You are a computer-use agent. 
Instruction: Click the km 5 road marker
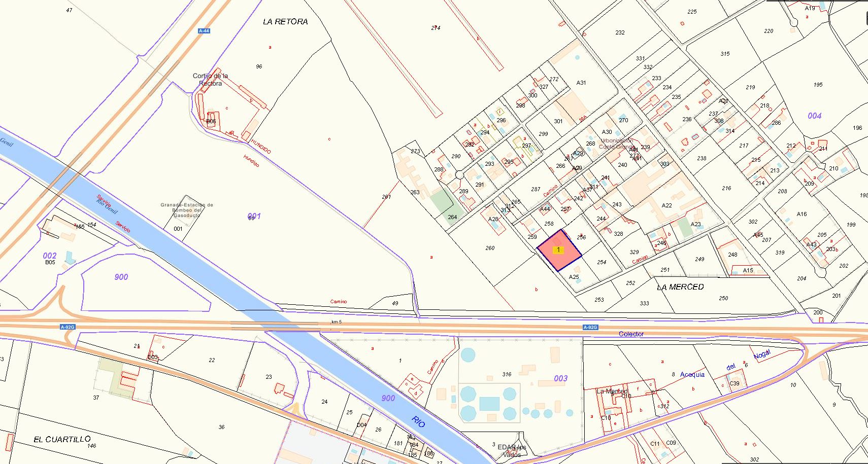337,322
